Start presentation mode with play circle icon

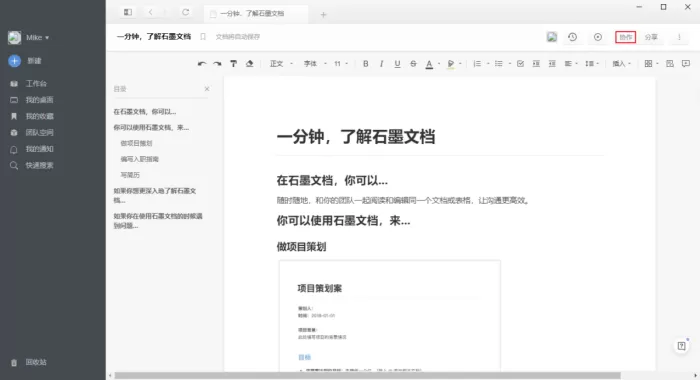(598, 37)
